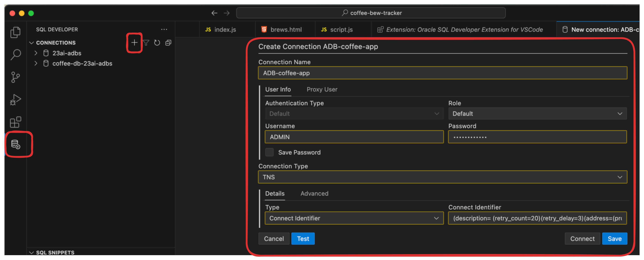Viewport: 644px width, 260px height.
Task: Open the Authentication Type dropdown
Action: click(x=354, y=114)
